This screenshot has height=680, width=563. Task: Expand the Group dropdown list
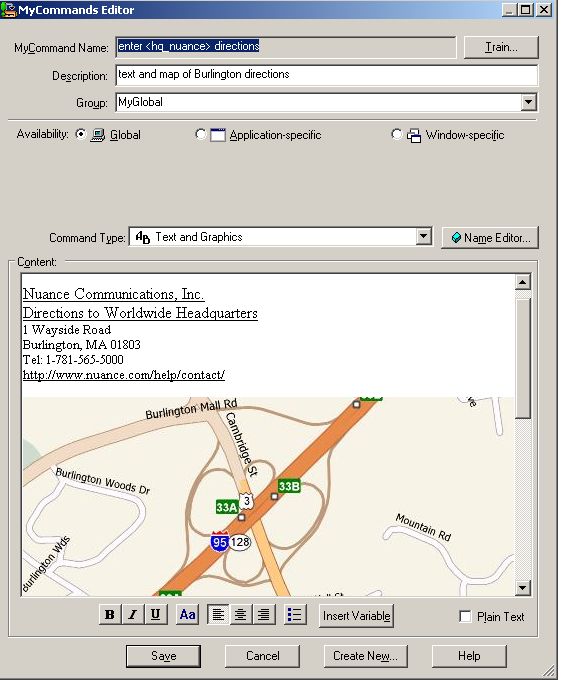pyautogui.click(x=528, y=102)
